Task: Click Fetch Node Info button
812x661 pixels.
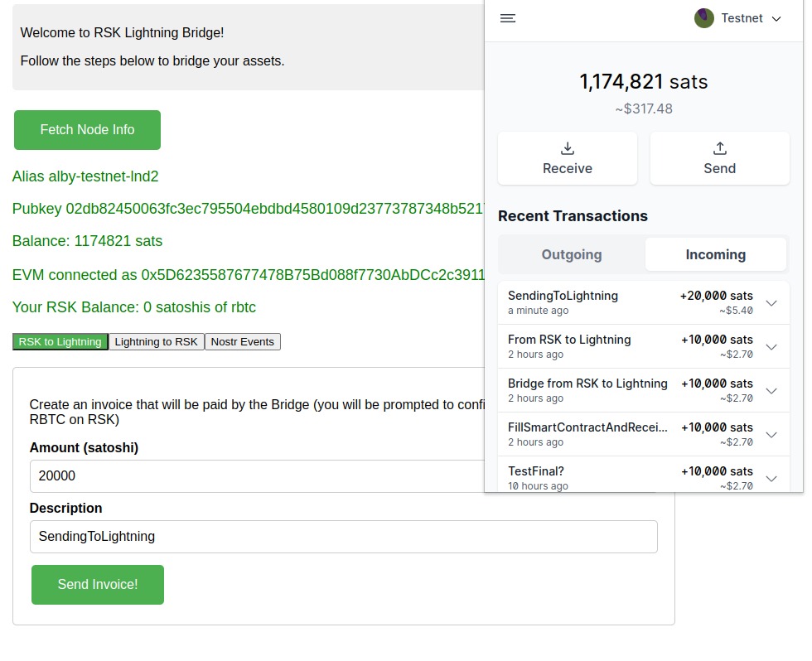Action: (87, 130)
